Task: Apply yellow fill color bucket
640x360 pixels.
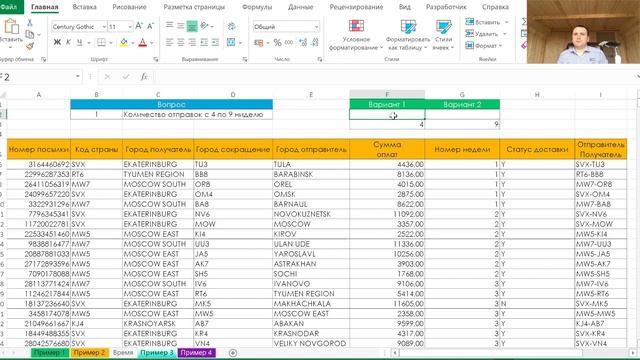Action: 124,42
